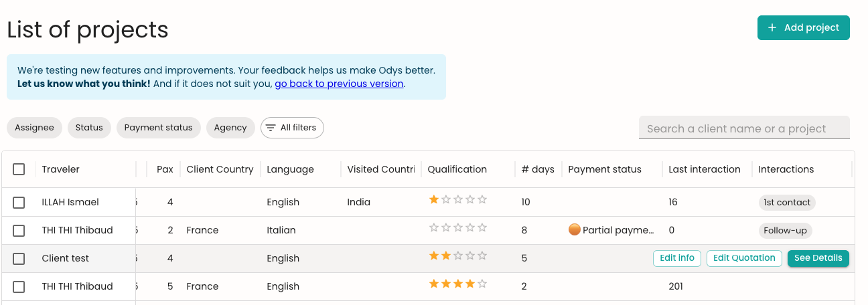Screen dimensions: 868x305
Task: Toggle the select-all checkbox in table header
Action: point(19,169)
